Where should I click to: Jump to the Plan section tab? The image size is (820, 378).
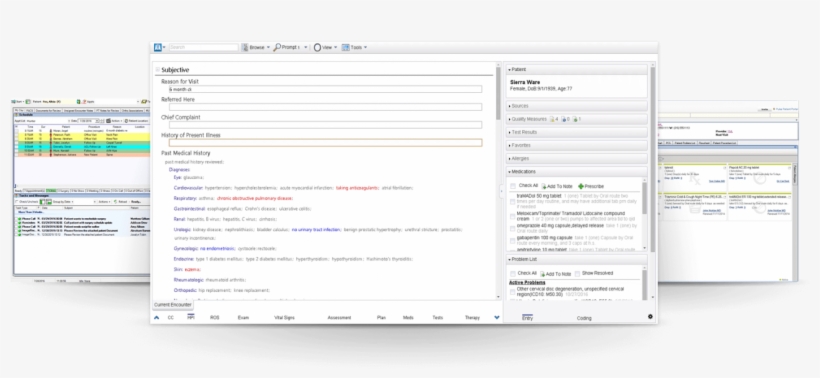381,317
